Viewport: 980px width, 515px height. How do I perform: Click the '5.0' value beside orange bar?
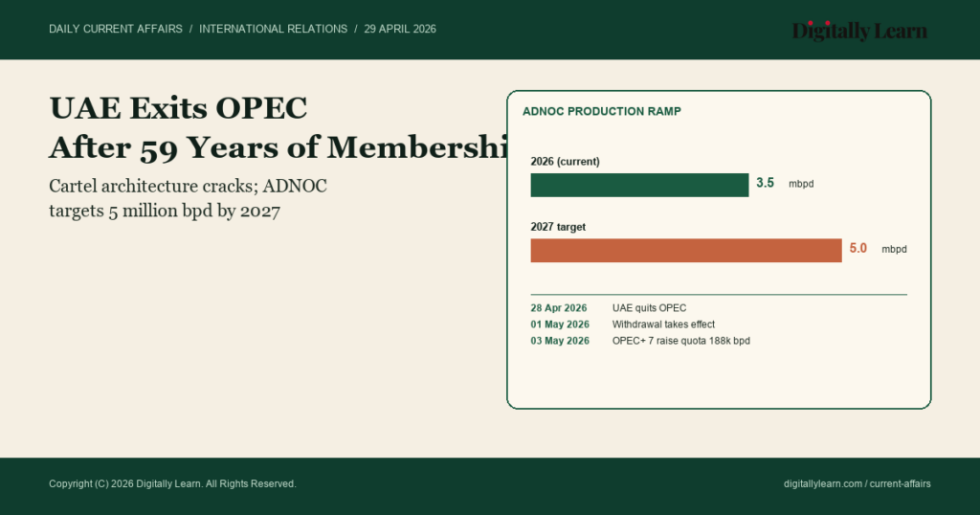[858, 248]
